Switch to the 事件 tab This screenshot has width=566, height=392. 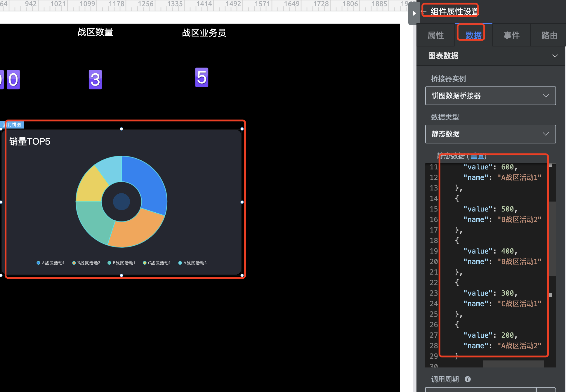pyautogui.click(x=511, y=35)
